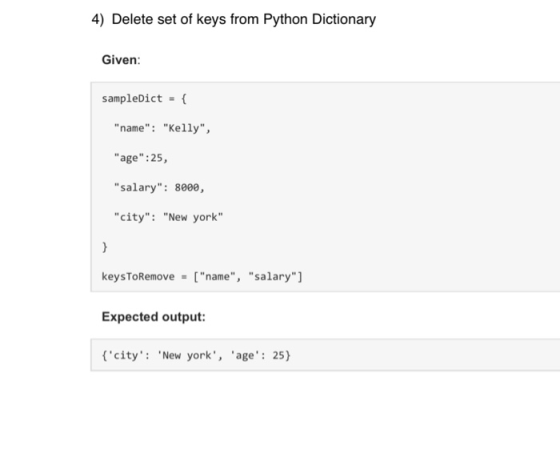Click the 'keysToRemove = ["name", "salary"]' line
Image resolution: width=560 pixels, height=474 pixels.
(202, 276)
